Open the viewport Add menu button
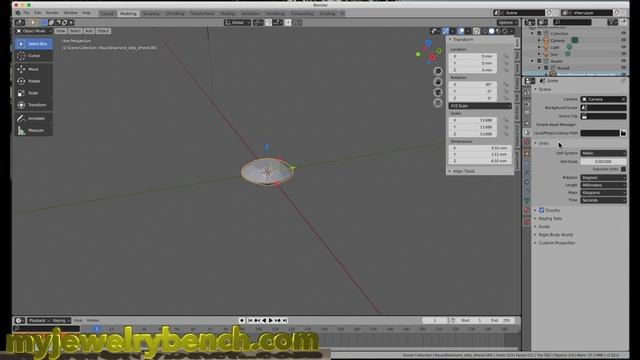The height and width of the screenshot is (360, 640). (x=89, y=31)
